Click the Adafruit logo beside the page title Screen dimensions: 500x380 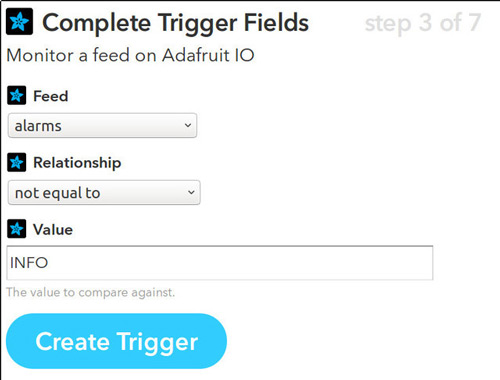point(19,22)
